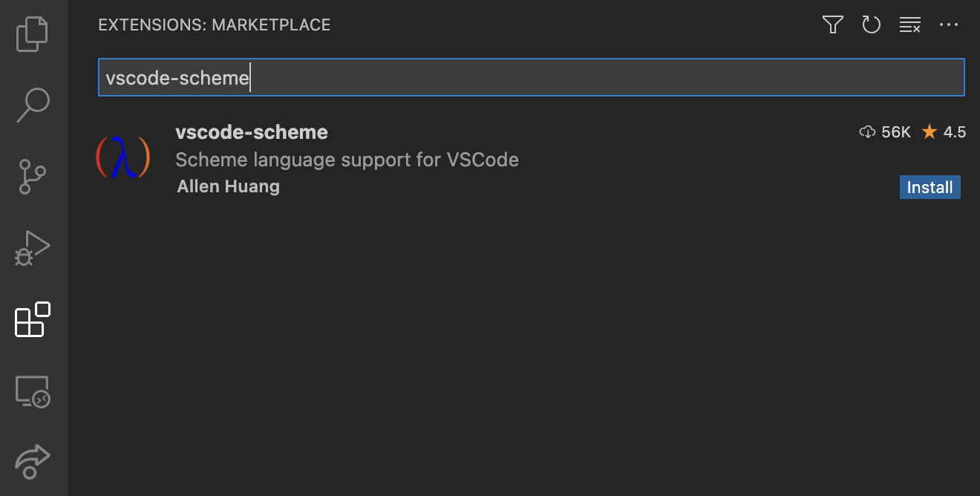
Task: Click the Allen Huang publisher name
Action: [228, 186]
